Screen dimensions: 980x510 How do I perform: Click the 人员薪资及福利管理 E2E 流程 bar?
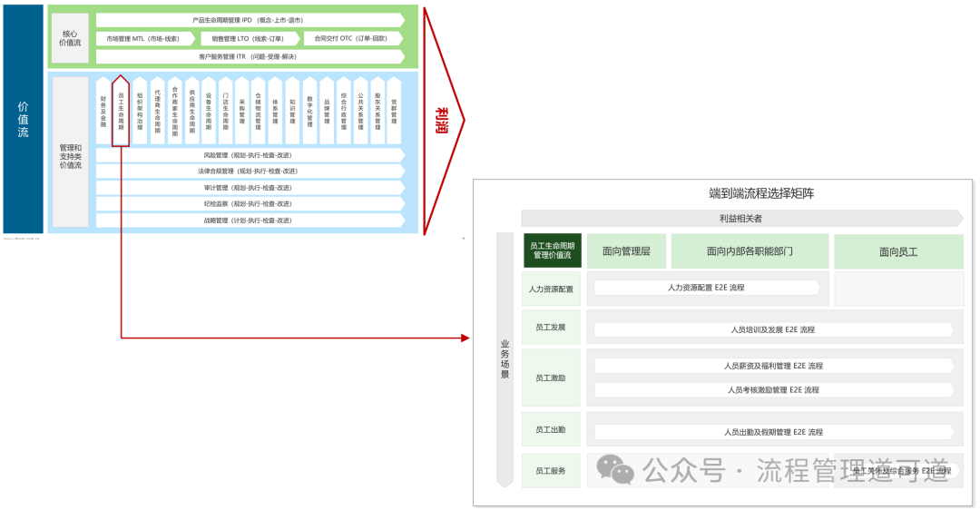pos(773,366)
